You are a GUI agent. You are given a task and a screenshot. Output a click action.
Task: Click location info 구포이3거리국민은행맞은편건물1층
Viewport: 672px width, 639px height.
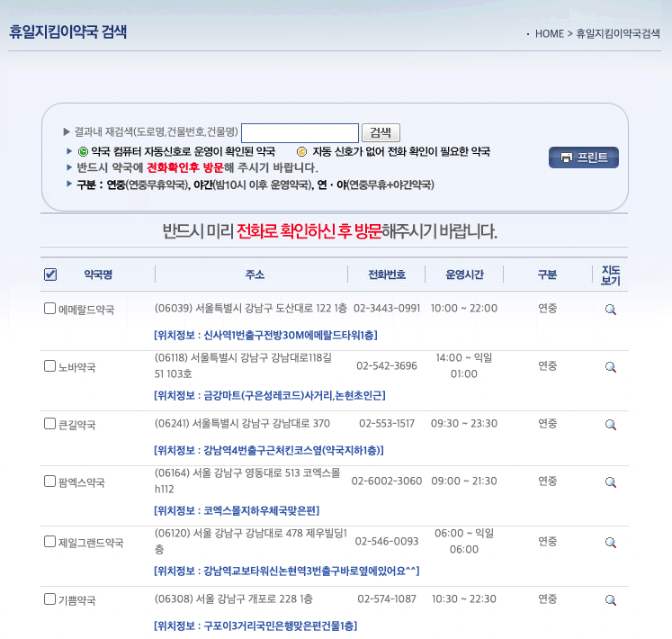click(255, 625)
